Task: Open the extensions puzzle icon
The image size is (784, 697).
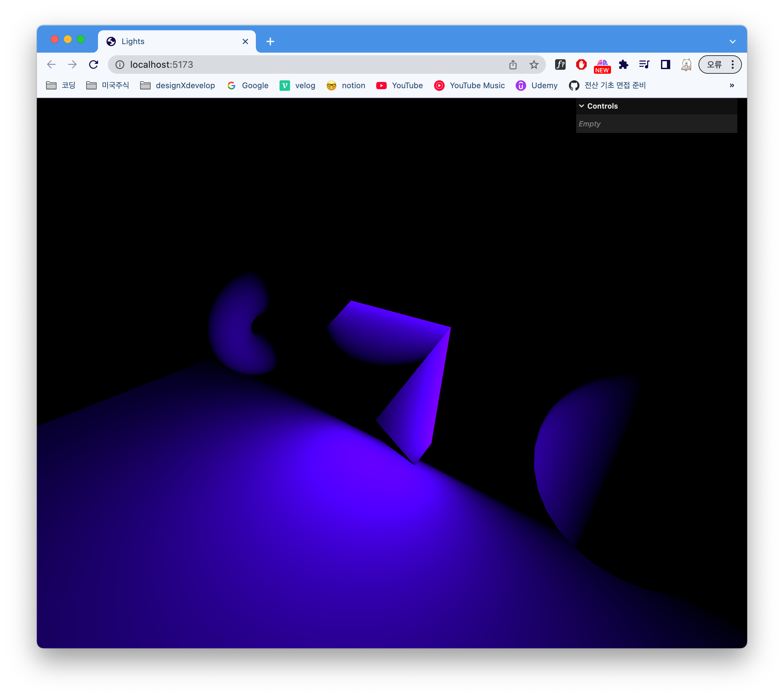Action: [x=623, y=65]
